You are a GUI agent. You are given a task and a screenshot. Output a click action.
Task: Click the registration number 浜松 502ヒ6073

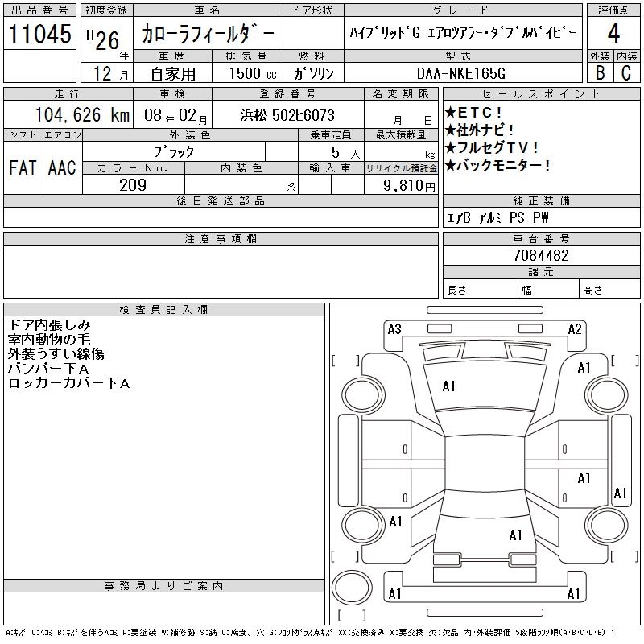[x=287, y=115]
